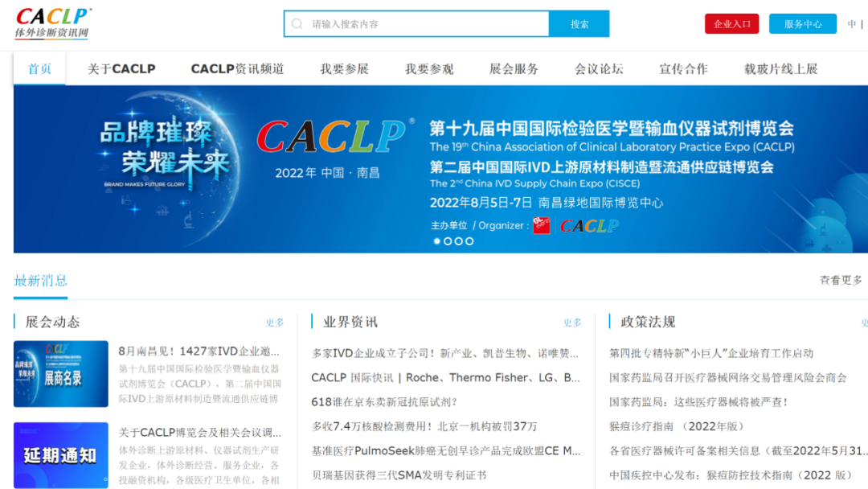Click the 查看更多 link
This screenshot has height=489, width=868.
pos(841,280)
